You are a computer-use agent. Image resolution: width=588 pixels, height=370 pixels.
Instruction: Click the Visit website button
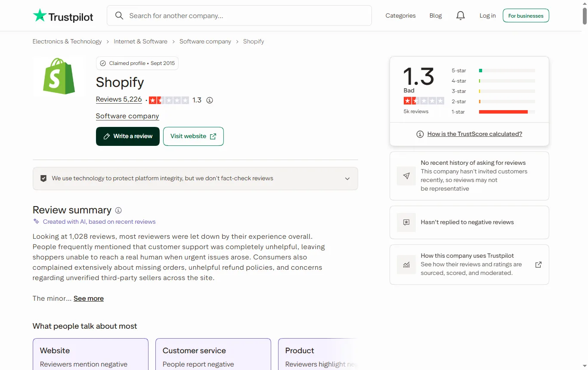coord(193,136)
